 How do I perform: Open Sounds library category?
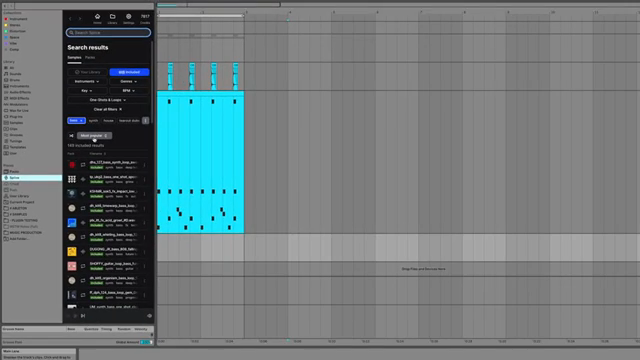(15, 74)
